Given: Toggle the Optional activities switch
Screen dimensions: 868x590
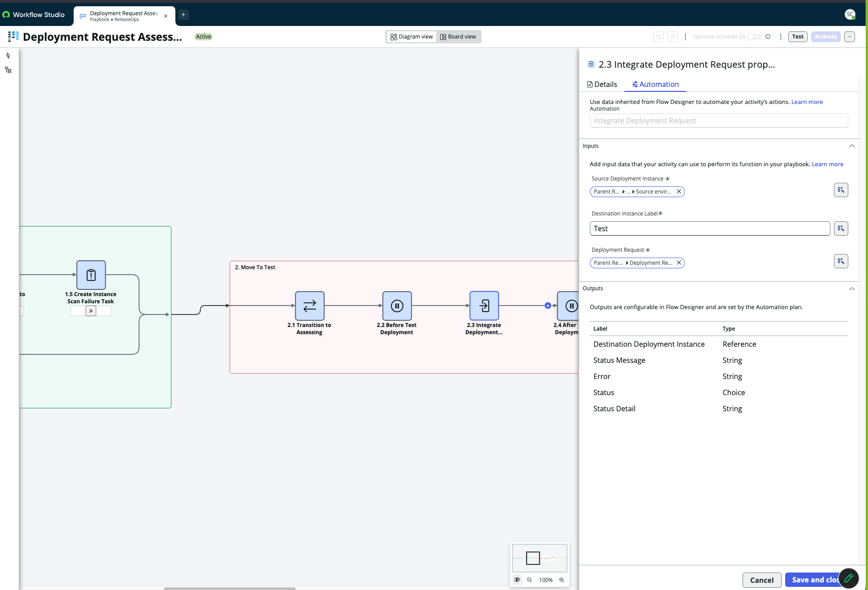Looking at the screenshot, I should pos(754,37).
